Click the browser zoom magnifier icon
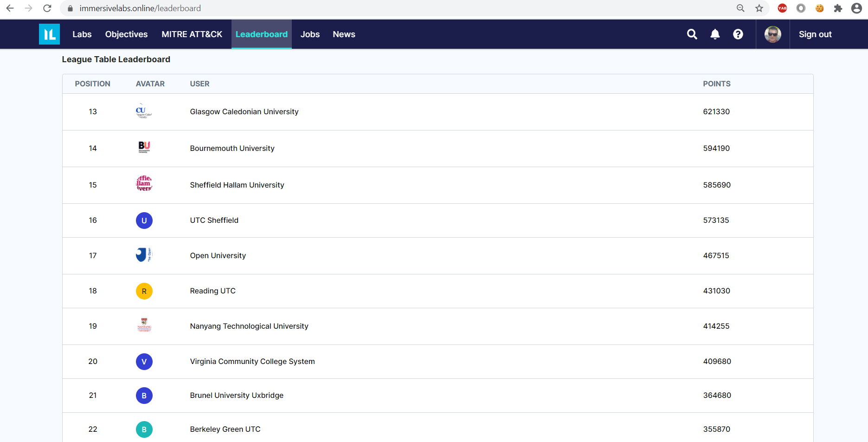 (x=740, y=8)
